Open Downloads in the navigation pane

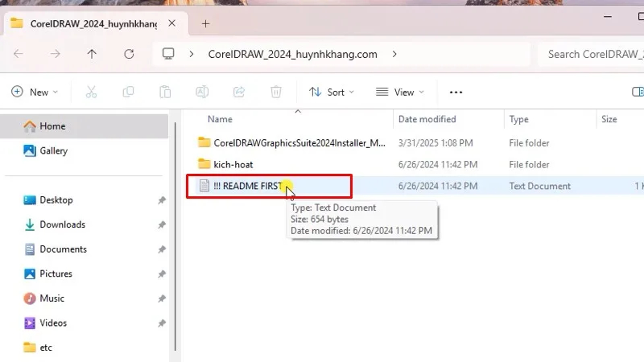[62, 224]
